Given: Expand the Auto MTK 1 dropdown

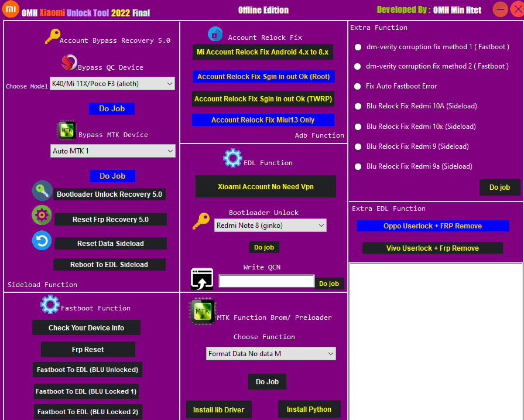Looking at the screenshot, I should pyautogui.click(x=113, y=151).
